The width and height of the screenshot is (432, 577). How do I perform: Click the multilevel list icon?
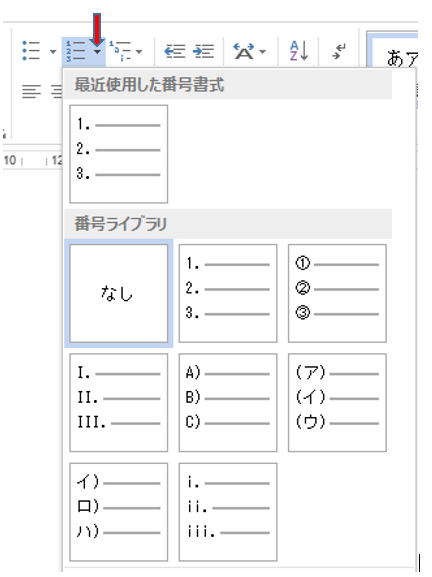(x=120, y=51)
